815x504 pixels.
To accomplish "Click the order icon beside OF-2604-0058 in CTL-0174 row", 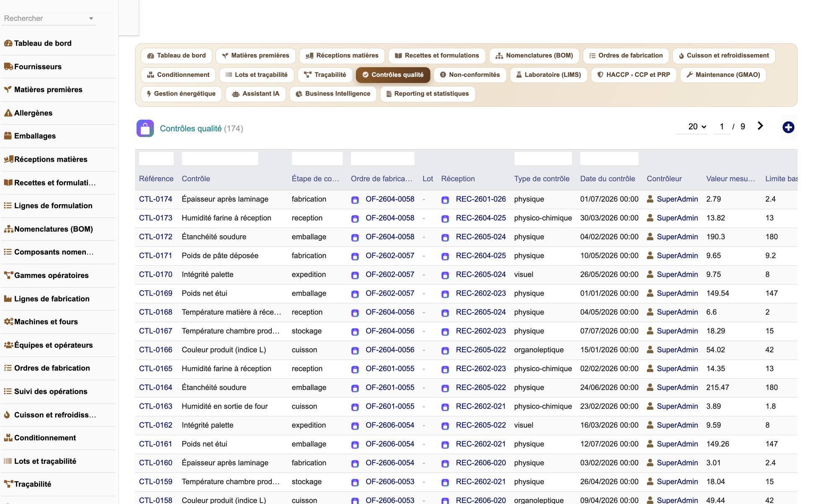I will tap(355, 200).
